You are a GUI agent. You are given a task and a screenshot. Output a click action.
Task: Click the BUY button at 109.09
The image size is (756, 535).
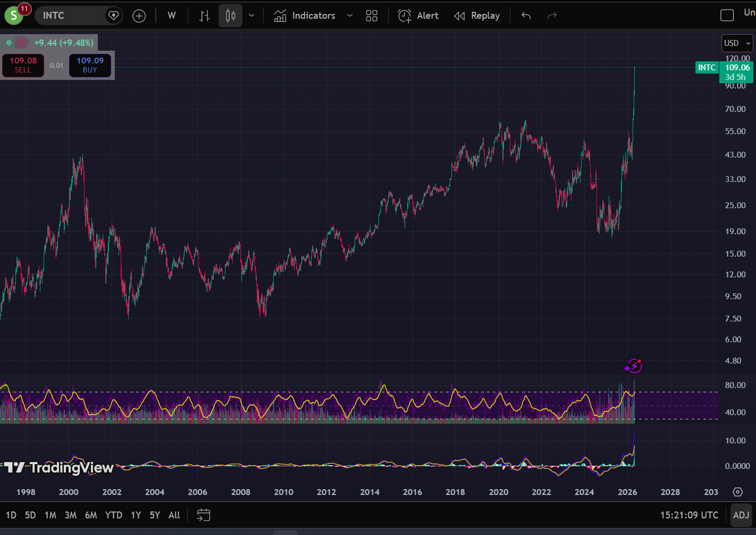pos(90,65)
